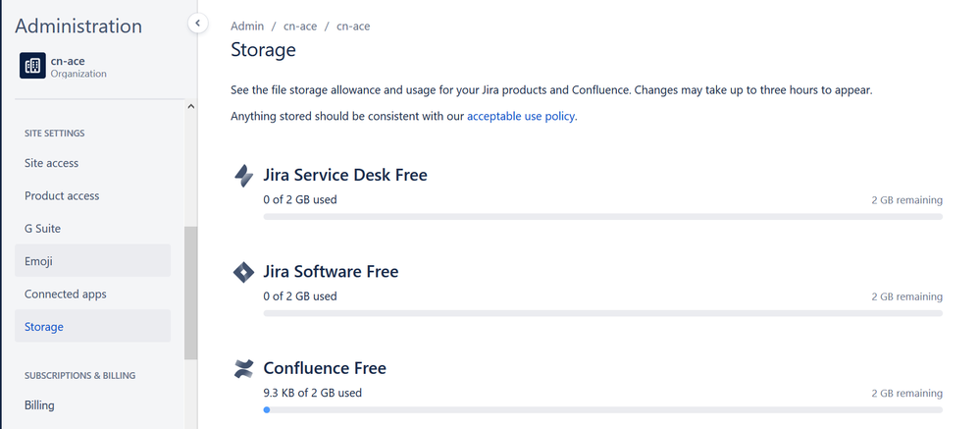Click '0 of 2 GB used' under Jira Software

click(x=300, y=295)
